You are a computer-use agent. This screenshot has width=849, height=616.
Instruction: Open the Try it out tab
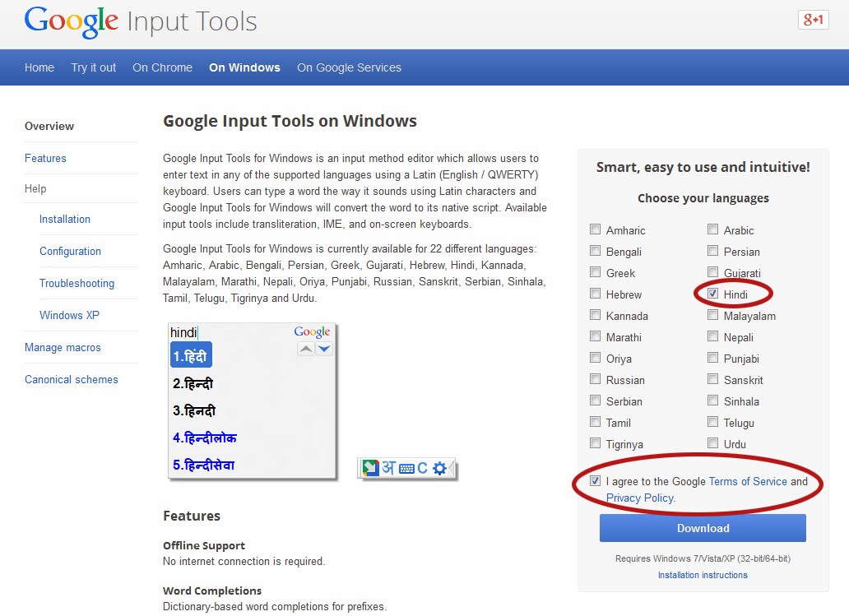point(93,67)
